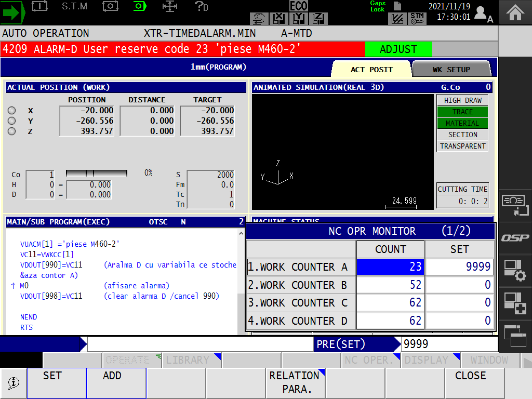Image resolution: width=532 pixels, height=399 pixels.
Task: Select the ECO mode icon
Action: 299,7
